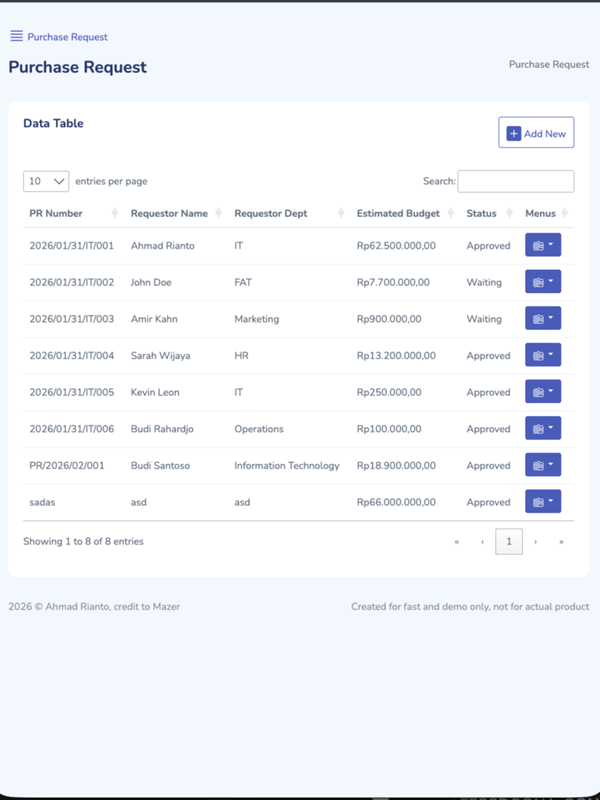The height and width of the screenshot is (800, 600).
Task: Open menu dropdown for Sarah Wijaya row
Action: (x=543, y=355)
